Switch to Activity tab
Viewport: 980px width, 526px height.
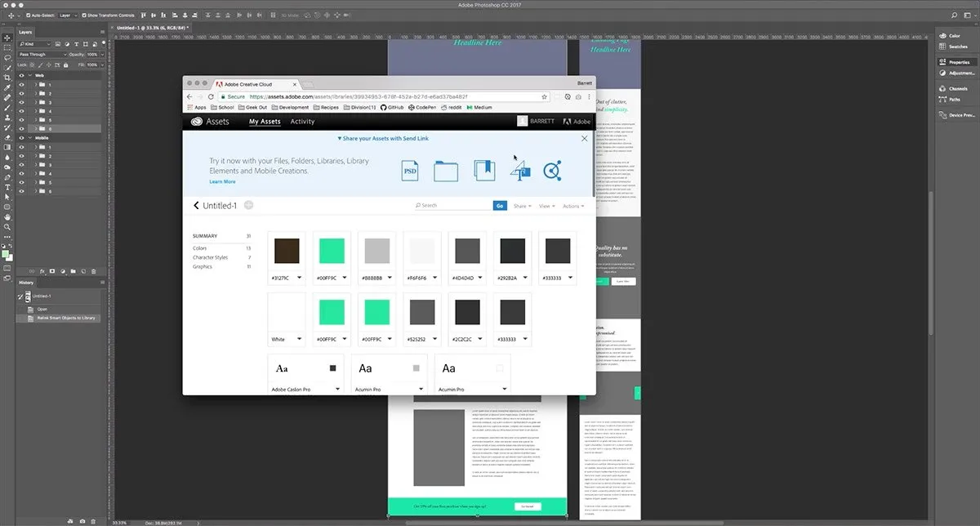pos(302,122)
